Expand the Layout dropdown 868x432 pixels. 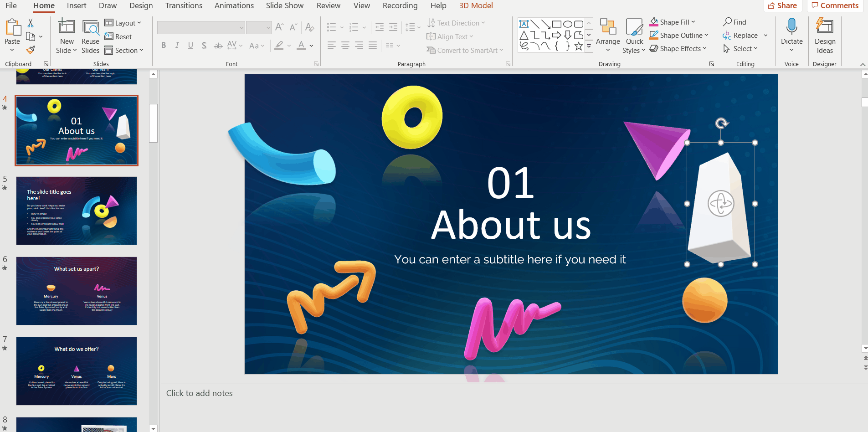123,23
